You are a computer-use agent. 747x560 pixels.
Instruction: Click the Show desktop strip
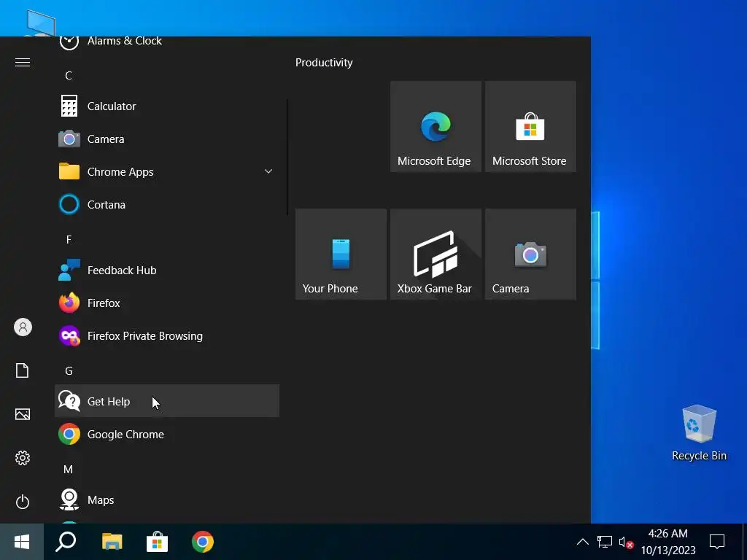click(x=744, y=542)
